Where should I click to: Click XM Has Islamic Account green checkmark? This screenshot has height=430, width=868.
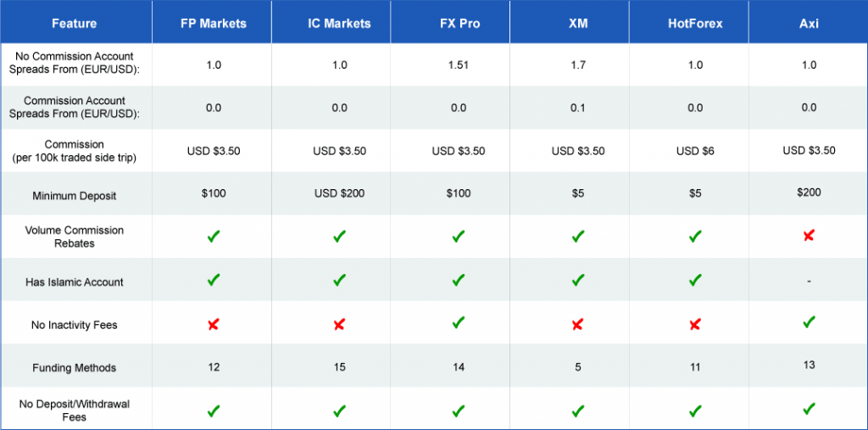(578, 280)
